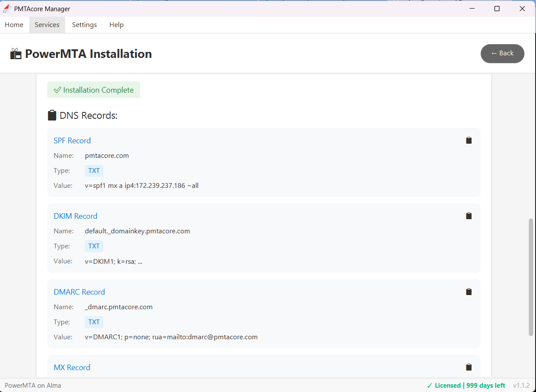Switch to the Services tab
Screen dimensions: 536x392
pos(47,24)
